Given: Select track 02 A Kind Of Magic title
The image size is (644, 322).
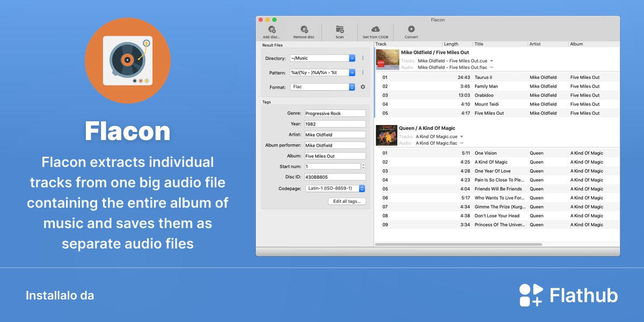Looking at the screenshot, I should (x=491, y=162).
